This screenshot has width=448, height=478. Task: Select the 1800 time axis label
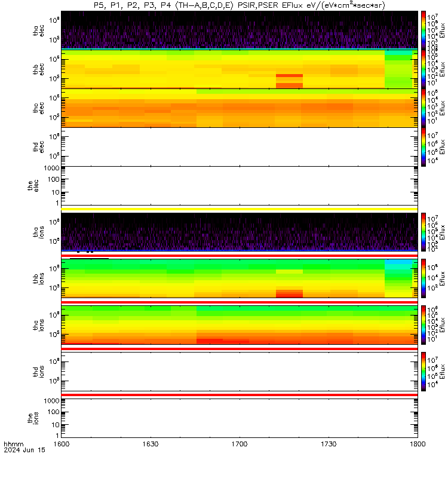[418, 444]
